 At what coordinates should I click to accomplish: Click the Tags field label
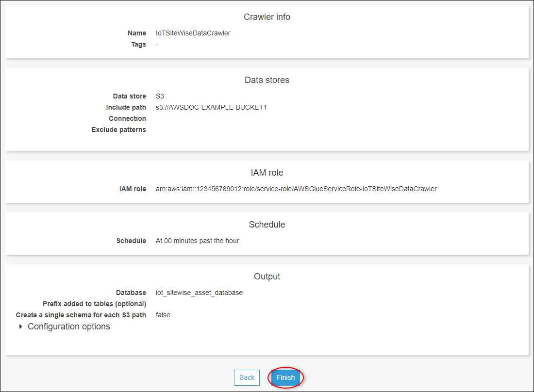click(x=138, y=44)
